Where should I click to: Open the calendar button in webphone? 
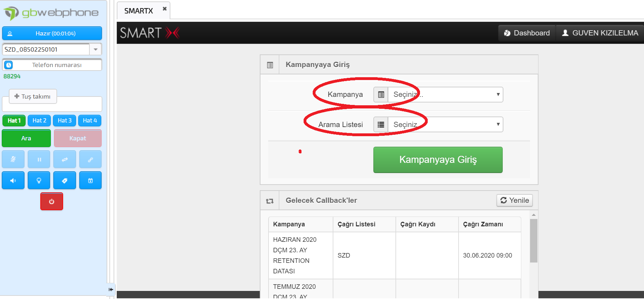tap(90, 180)
